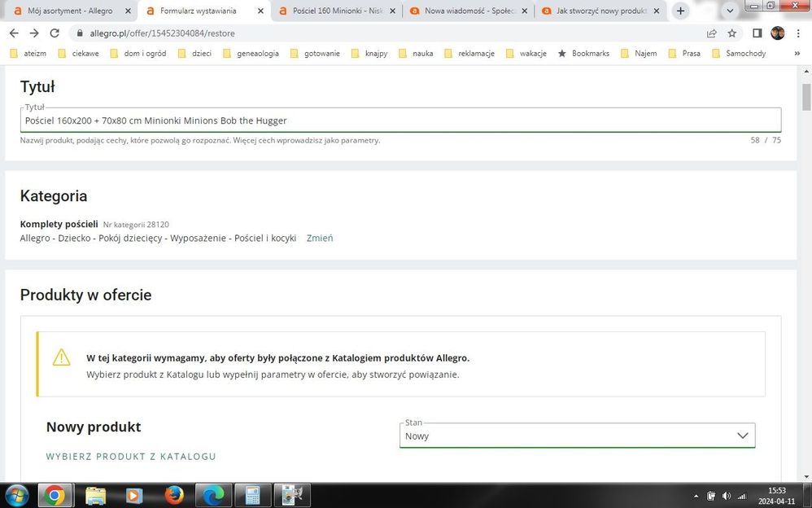Open the Najem bookmarks folder
Screen dimensions: 812x508
pos(639,54)
